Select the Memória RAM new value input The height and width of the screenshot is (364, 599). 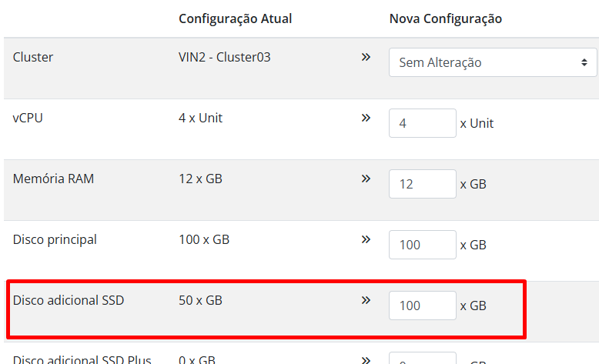pyautogui.click(x=423, y=184)
